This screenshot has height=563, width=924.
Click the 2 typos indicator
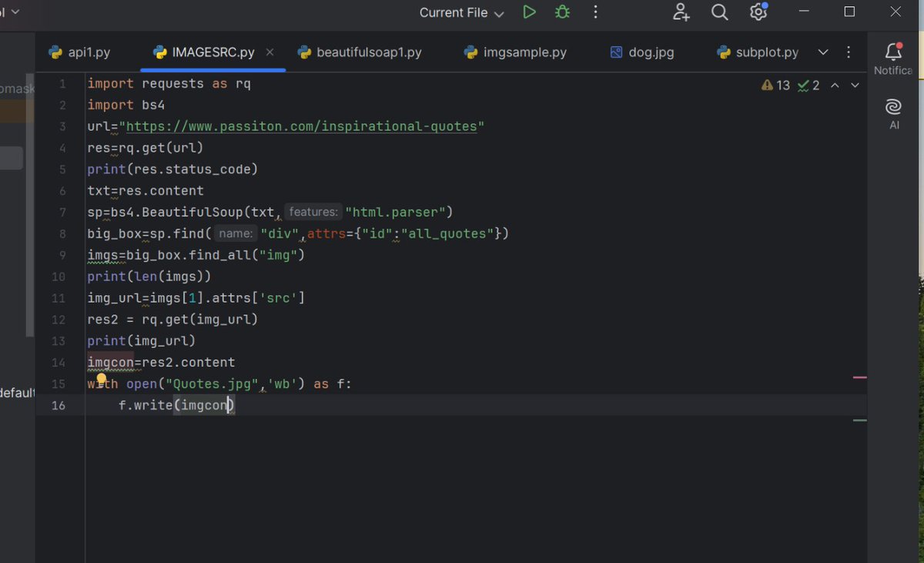pos(808,85)
